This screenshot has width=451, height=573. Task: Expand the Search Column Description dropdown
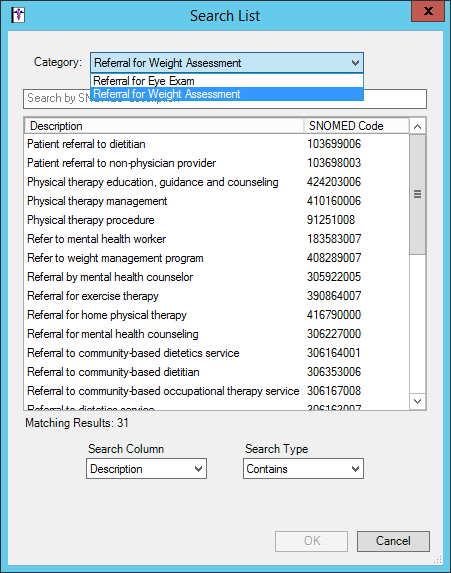point(147,469)
